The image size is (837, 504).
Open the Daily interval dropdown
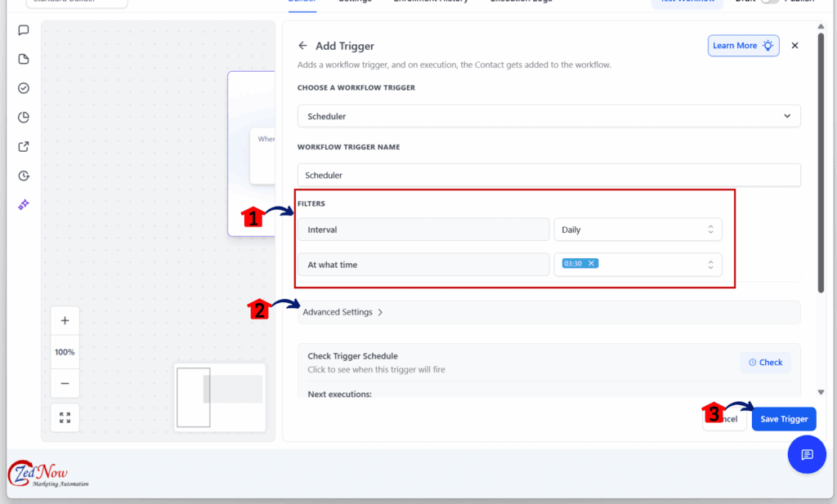638,229
